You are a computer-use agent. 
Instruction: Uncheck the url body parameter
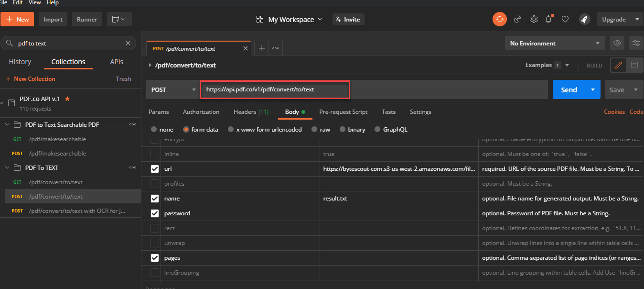155,168
